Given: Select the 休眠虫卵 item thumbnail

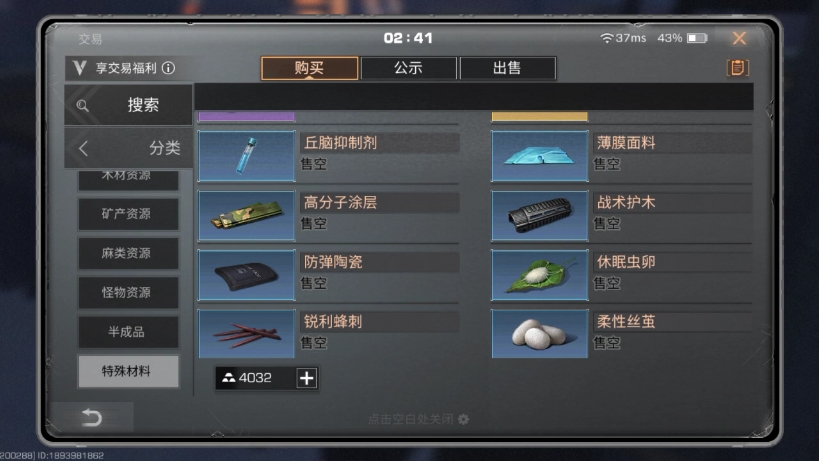Looking at the screenshot, I should 540,275.
